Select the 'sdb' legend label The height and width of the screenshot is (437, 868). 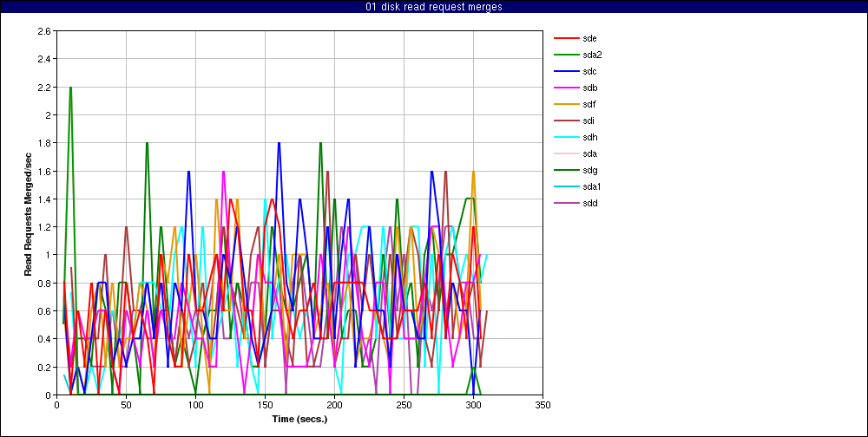[589, 88]
